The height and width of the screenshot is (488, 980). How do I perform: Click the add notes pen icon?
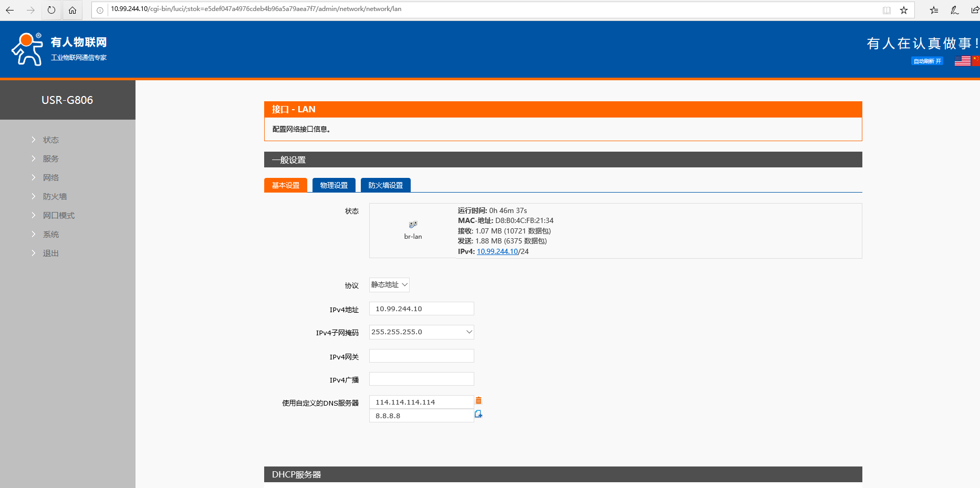[x=955, y=10]
